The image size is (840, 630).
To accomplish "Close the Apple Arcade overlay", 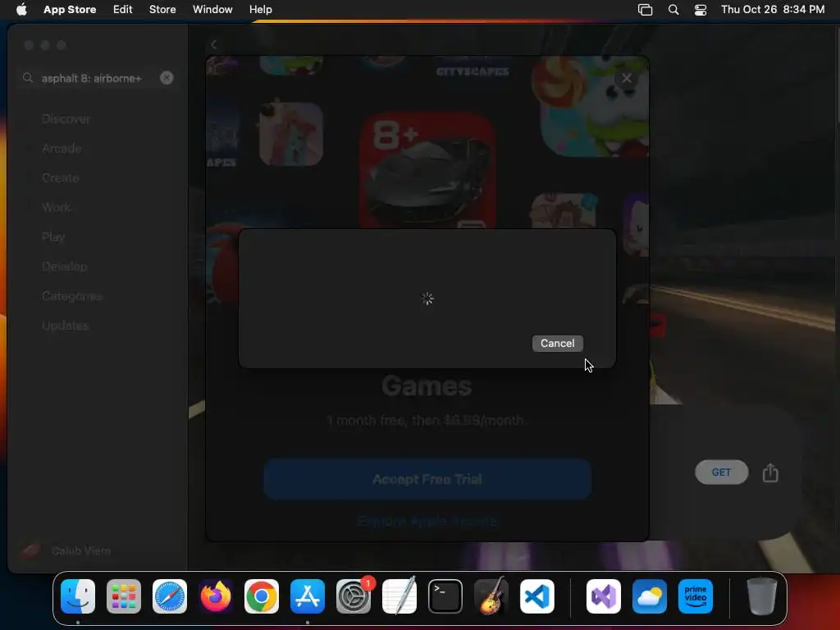I will [x=626, y=79].
